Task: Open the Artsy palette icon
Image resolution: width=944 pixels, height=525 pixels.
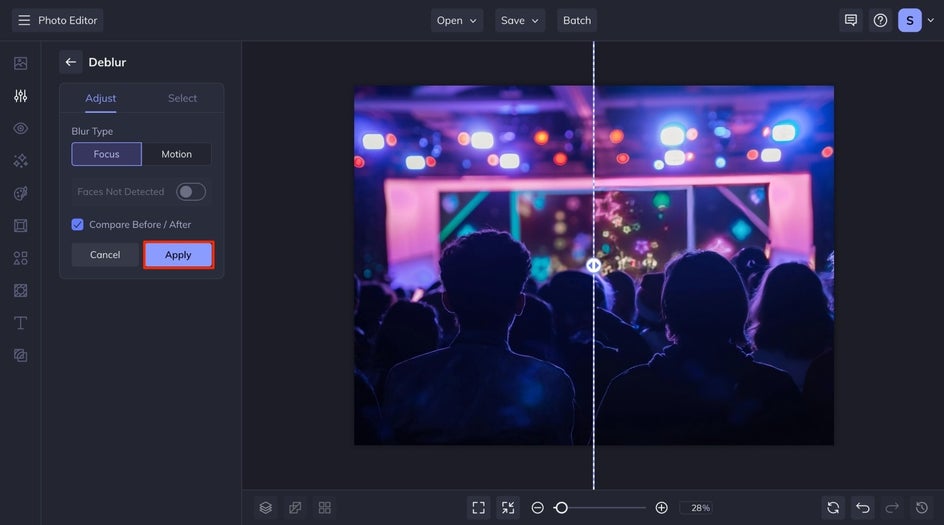Action: (20, 193)
